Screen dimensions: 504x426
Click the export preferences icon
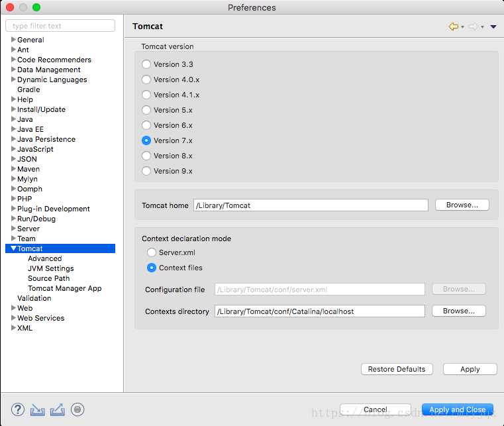click(58, 410)
